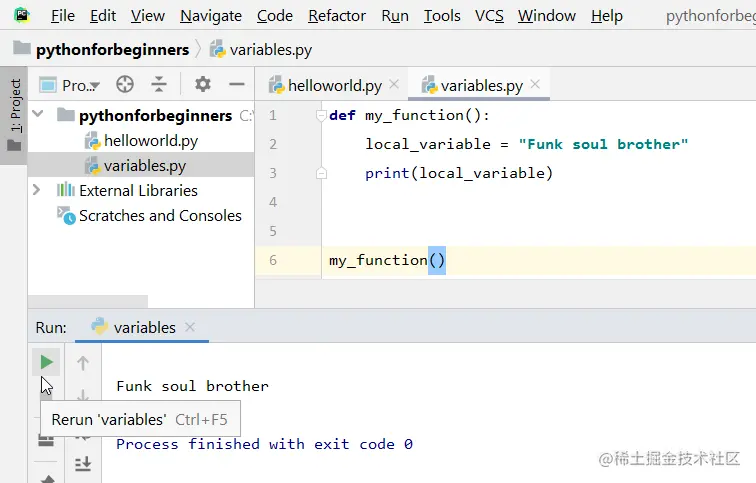
Task: Click variables.py in breadcrumb bar
Action: (x=261, y=50)
